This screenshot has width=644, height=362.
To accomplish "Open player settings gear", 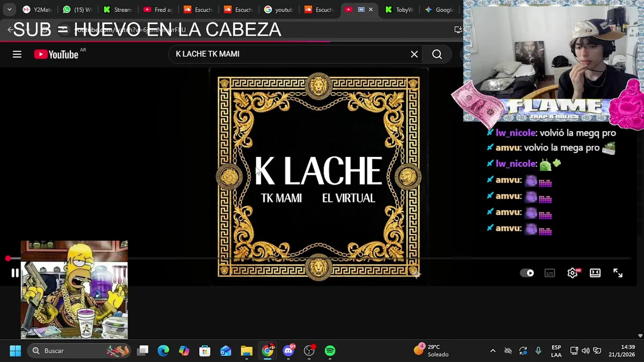I will coord(573,273).
